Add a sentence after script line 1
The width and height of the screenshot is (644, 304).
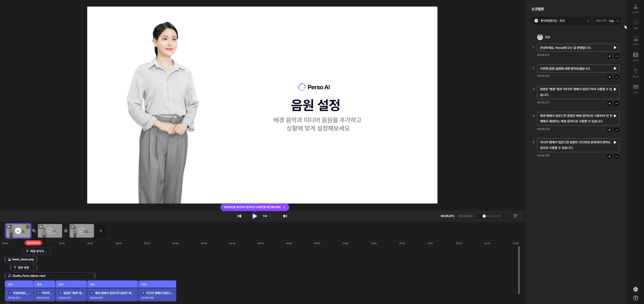point(610,56)
